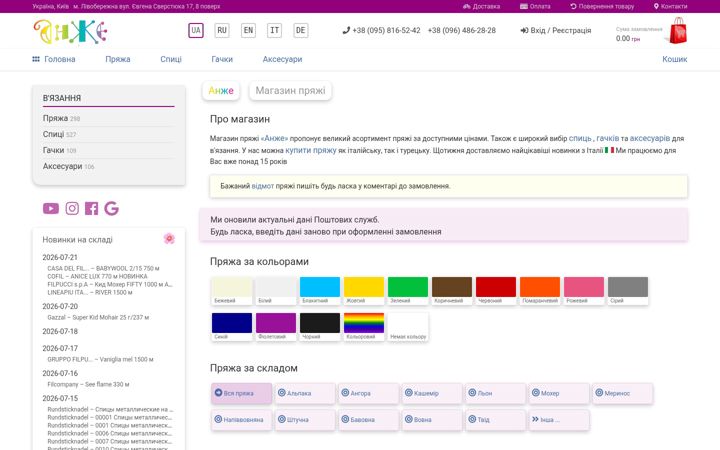Select the Помаранчевий color swatch
The image size is (720, 450).
pyautogui.click(x=540, y=291)
